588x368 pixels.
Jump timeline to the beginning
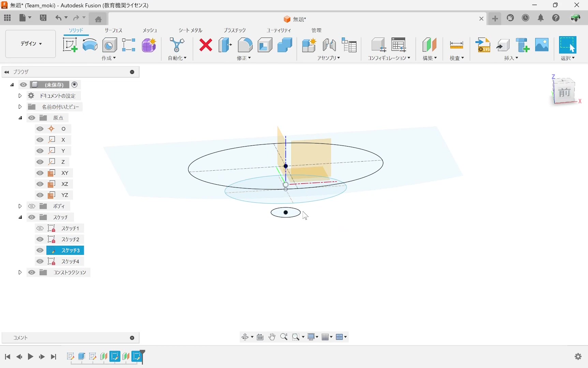click(8, 357)
